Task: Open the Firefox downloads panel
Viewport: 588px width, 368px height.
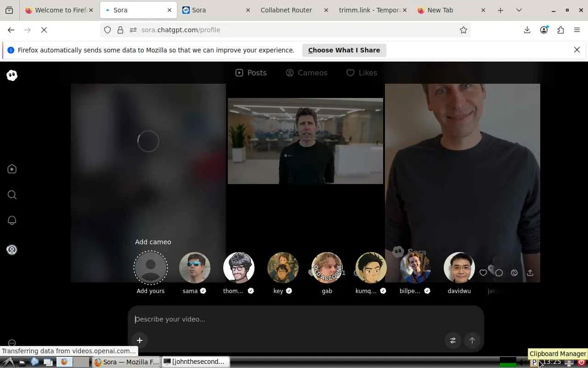Action: [x=527, y=30]
